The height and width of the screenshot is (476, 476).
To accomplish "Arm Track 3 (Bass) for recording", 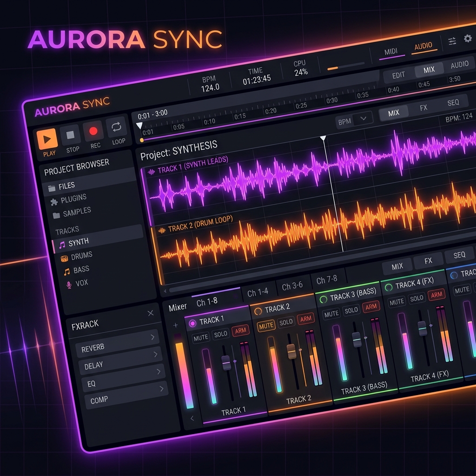I will pos(371,307).
